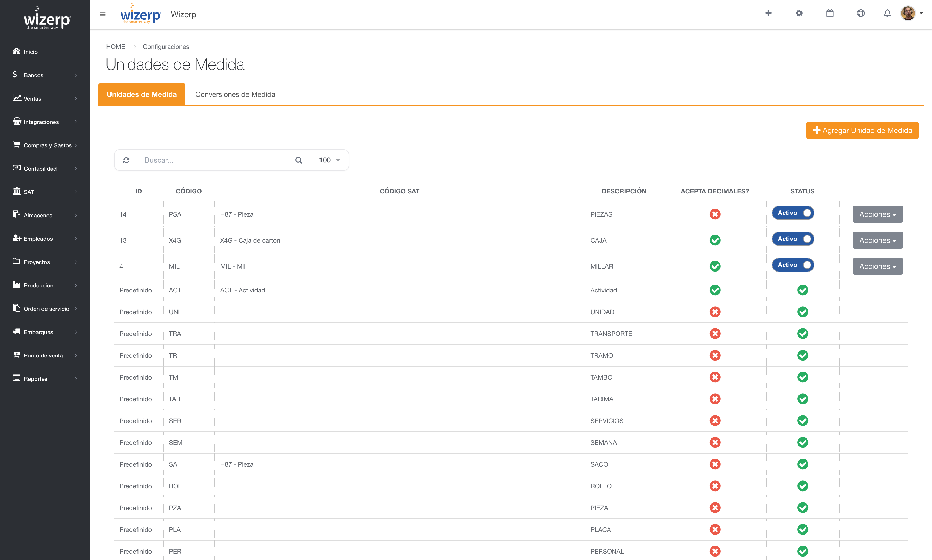Viewport: 932px width, 560px height.
Task: Click the 'ACT - Actividad' SAT code cell
Action: click(399, 290)
